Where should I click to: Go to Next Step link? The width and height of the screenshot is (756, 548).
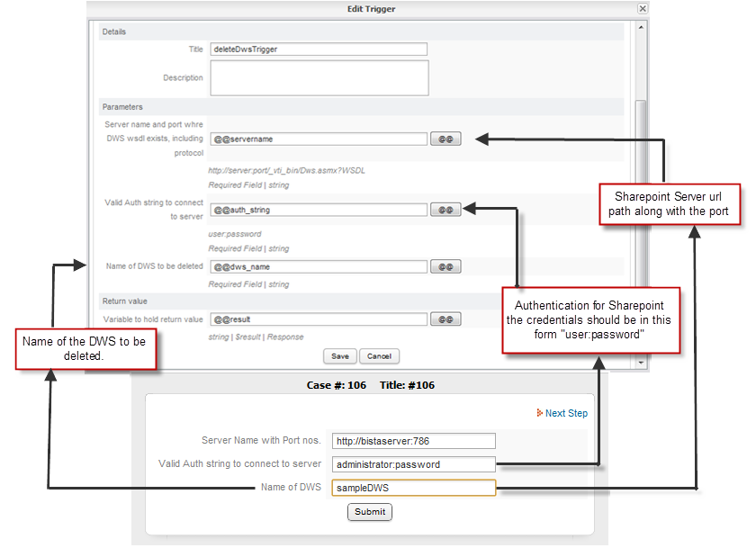click(565, 413)
